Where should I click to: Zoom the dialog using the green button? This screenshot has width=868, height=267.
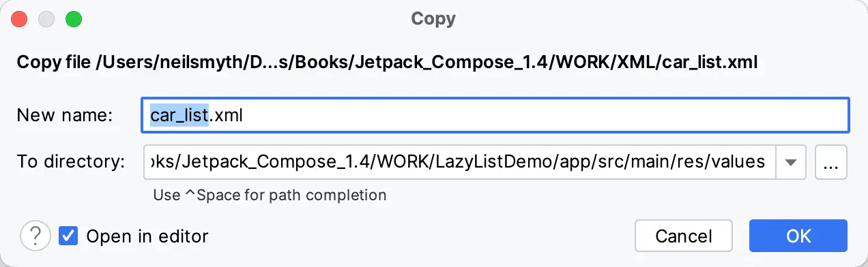73,19
